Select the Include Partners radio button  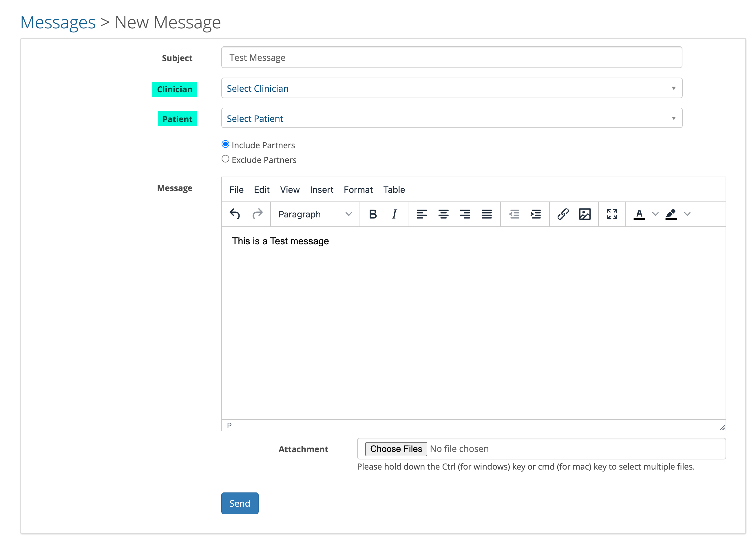225,144
